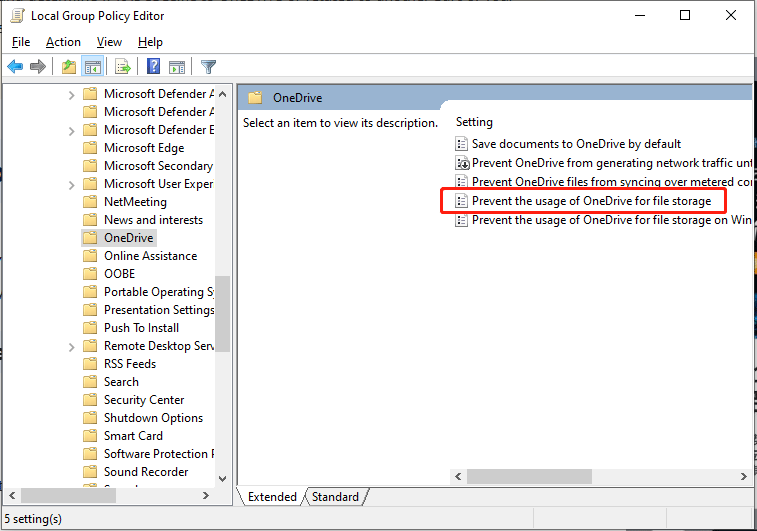Screen dimensions: 757x531
Task: Click the tree pane vertical scrollbar thumb
Action: [x=223, y=314]
